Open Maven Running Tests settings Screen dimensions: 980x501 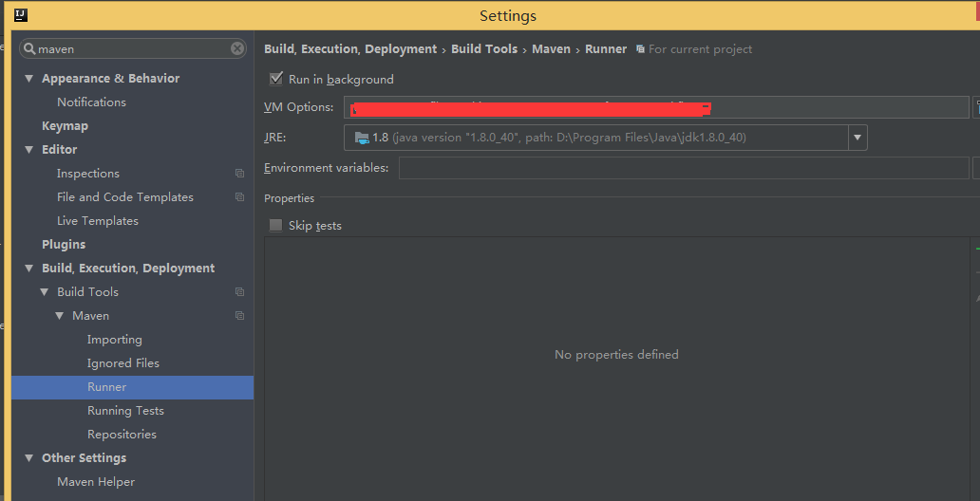(x=125, y=411)
